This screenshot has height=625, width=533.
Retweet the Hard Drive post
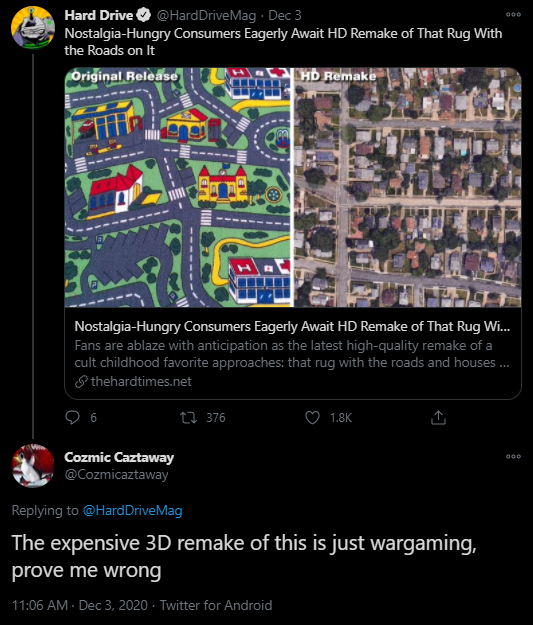coord(188,417)
